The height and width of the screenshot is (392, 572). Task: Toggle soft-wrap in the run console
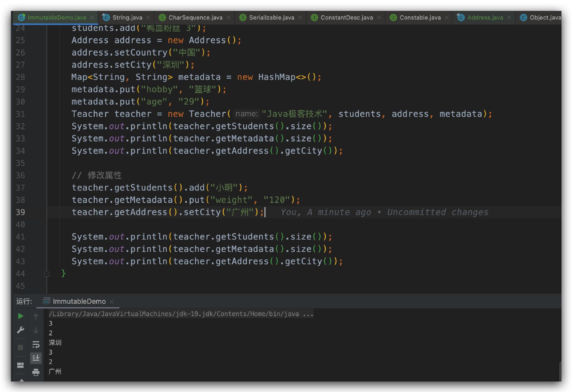[x=36, y=345]
